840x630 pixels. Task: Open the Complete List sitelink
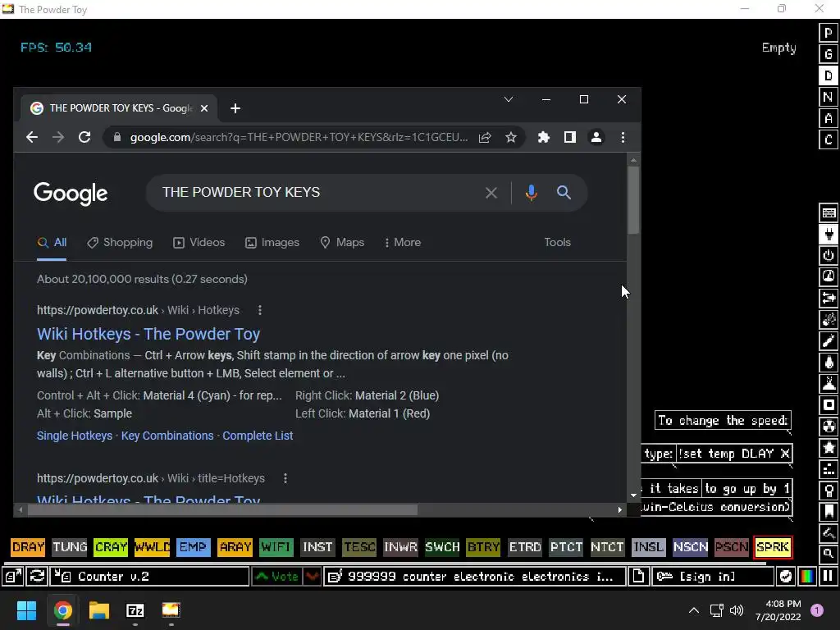[258, 436]
